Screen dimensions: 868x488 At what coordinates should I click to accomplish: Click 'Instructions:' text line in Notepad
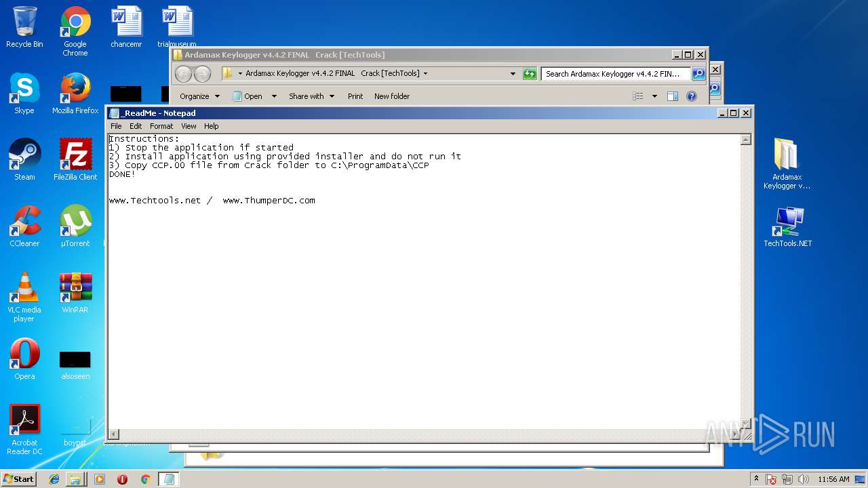point(144,139)
